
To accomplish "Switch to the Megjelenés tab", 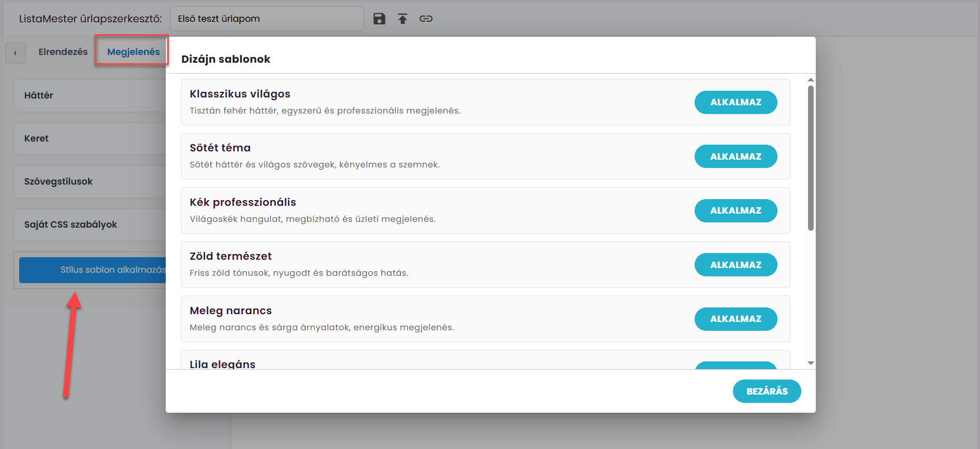I will [133, 52].
